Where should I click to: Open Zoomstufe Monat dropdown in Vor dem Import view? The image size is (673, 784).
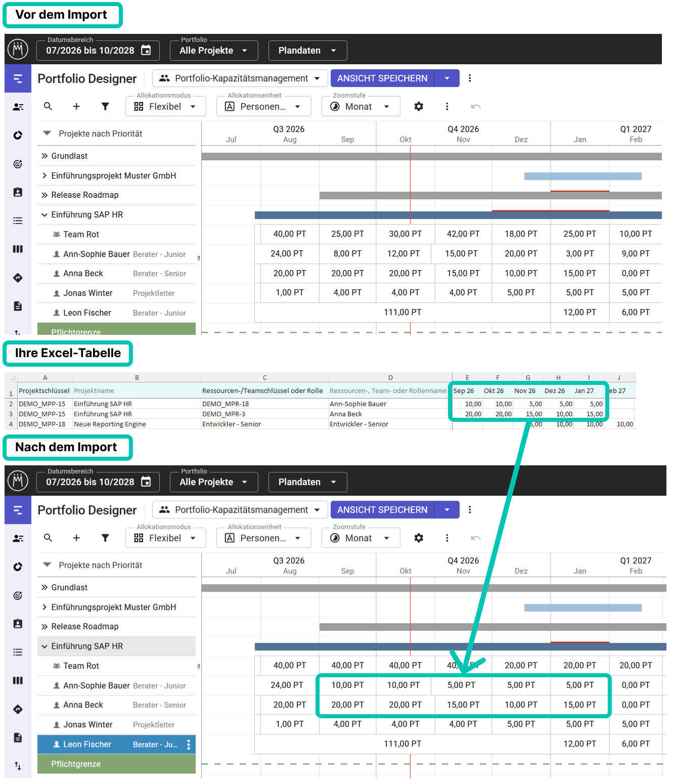(x=361, y=106)
